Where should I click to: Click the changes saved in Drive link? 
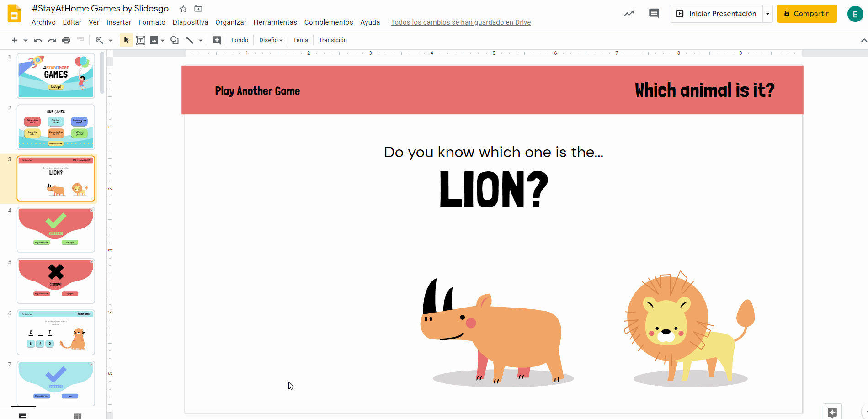click(x=461, y=22)
